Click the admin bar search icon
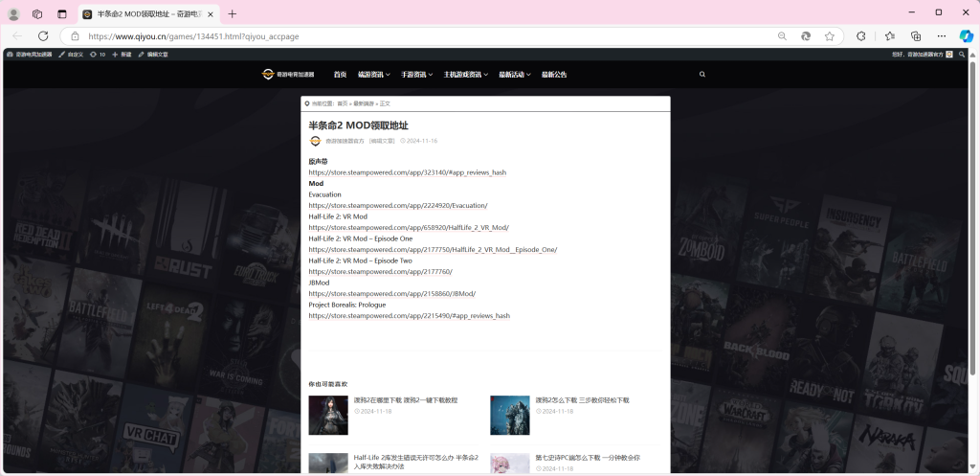Viewport: 980px width, 476px height. coord(962,55)
